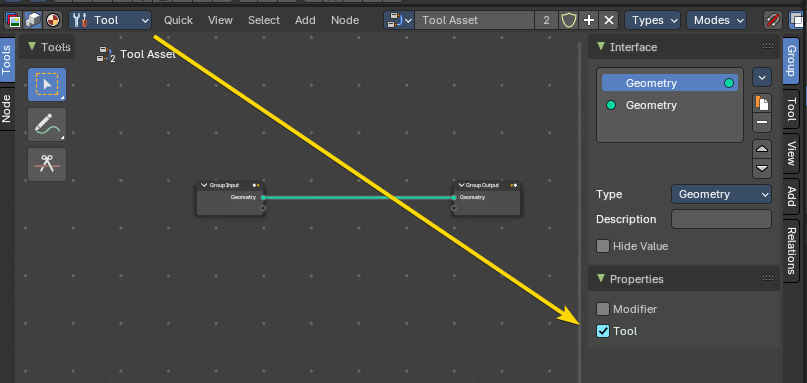Switch to the Node vertical tab on the left
807x383 pixels.
click(7, 108)
